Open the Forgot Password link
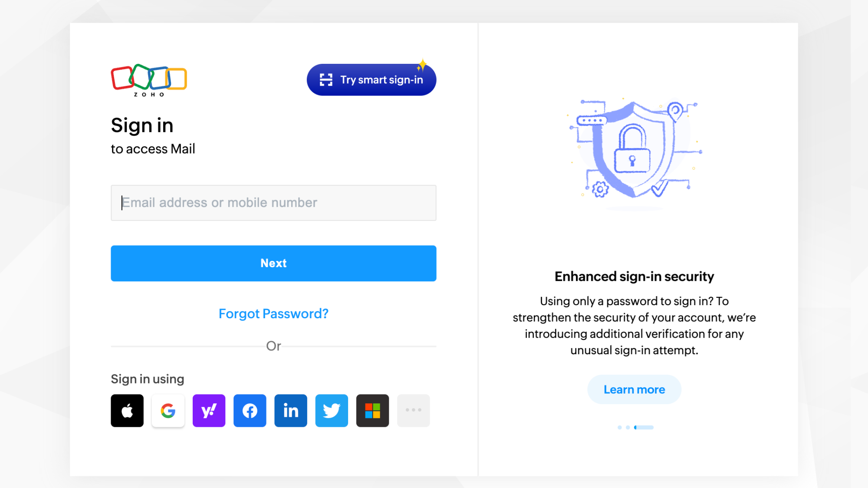 pos(273,313)
